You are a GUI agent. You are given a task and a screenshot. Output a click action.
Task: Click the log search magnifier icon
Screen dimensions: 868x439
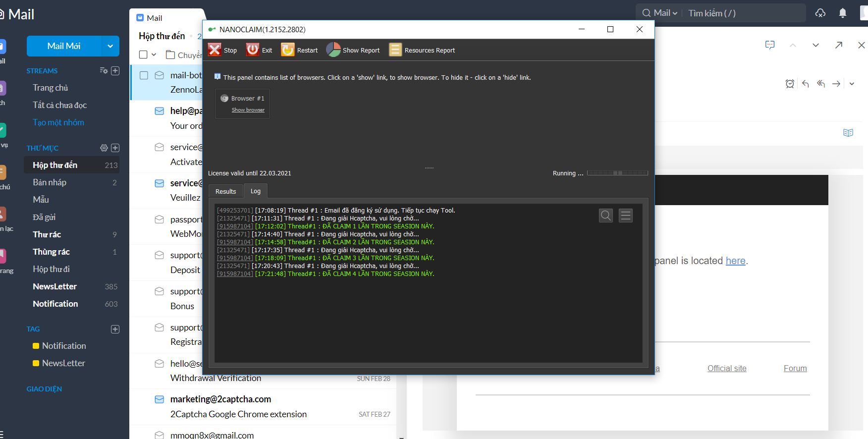point(605,216)
